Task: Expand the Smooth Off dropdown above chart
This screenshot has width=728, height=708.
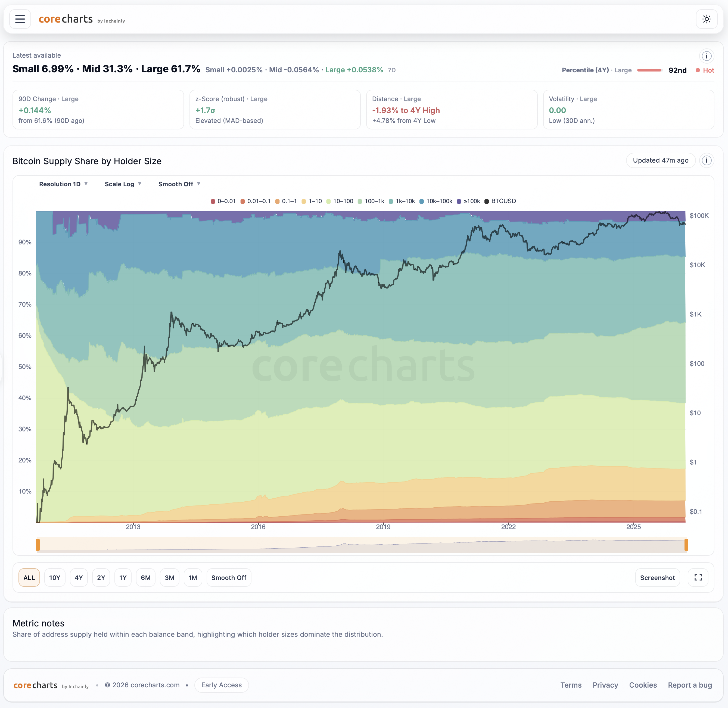Action: (x=179, y=184)
